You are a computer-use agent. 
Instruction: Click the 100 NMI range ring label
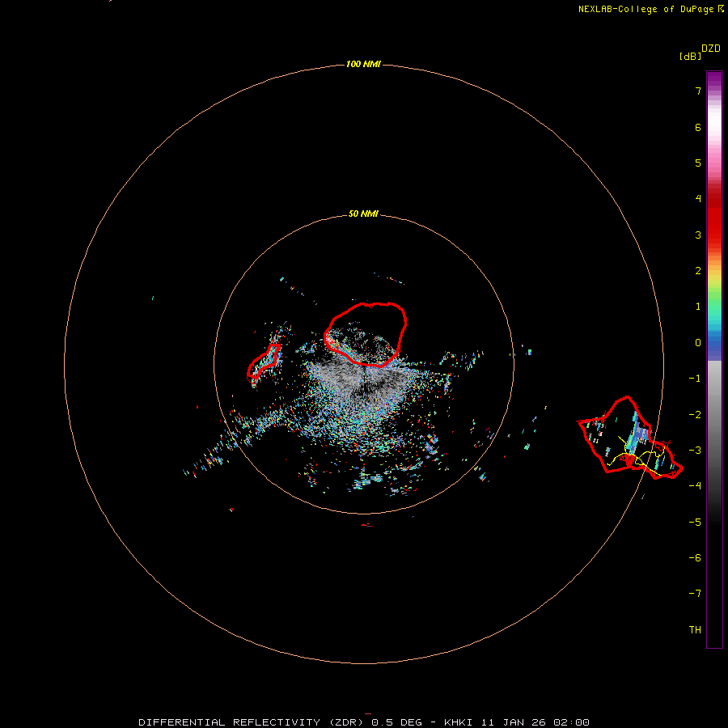click(x=363, y=64)
